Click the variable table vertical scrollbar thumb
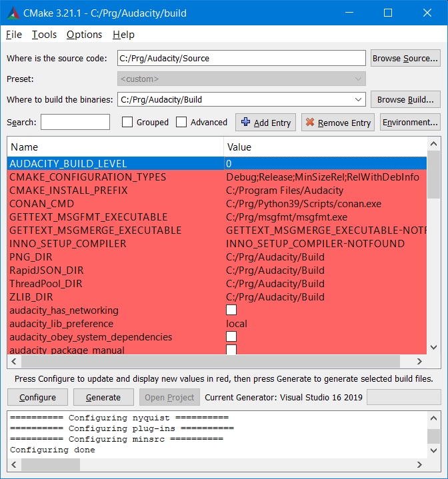448x479 pixels. pyautogui.click(x=433, y=175)
